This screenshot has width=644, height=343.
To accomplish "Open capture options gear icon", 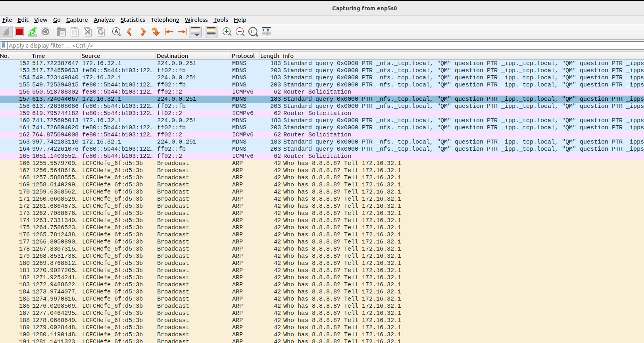I will pyautogui.click(x=46, y=32).
